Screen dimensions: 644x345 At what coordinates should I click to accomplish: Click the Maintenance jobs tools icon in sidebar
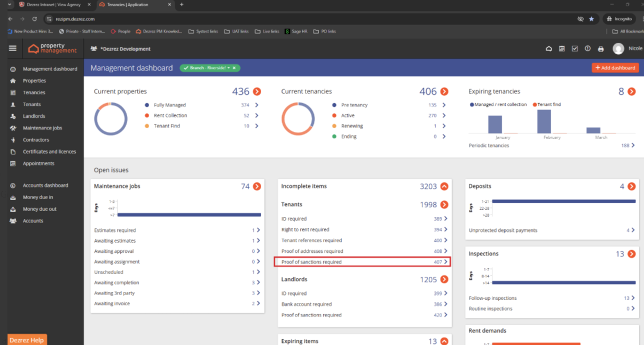[13, 128]
